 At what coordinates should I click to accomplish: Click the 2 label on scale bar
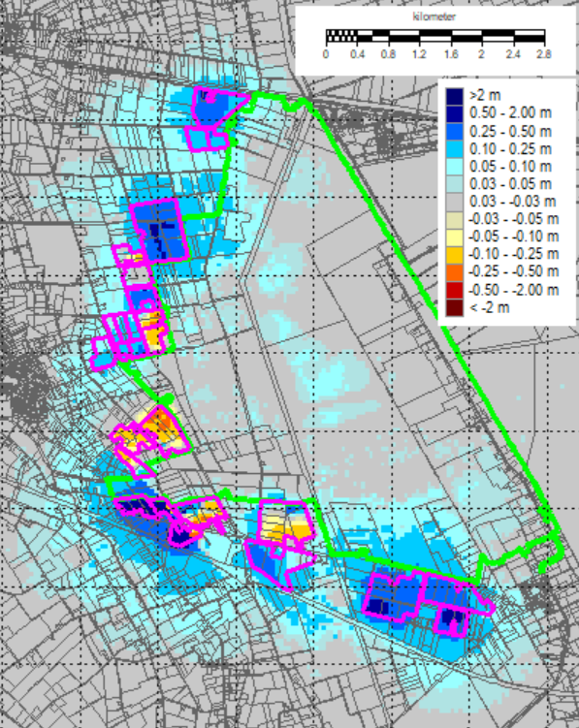tap(481, 54)
